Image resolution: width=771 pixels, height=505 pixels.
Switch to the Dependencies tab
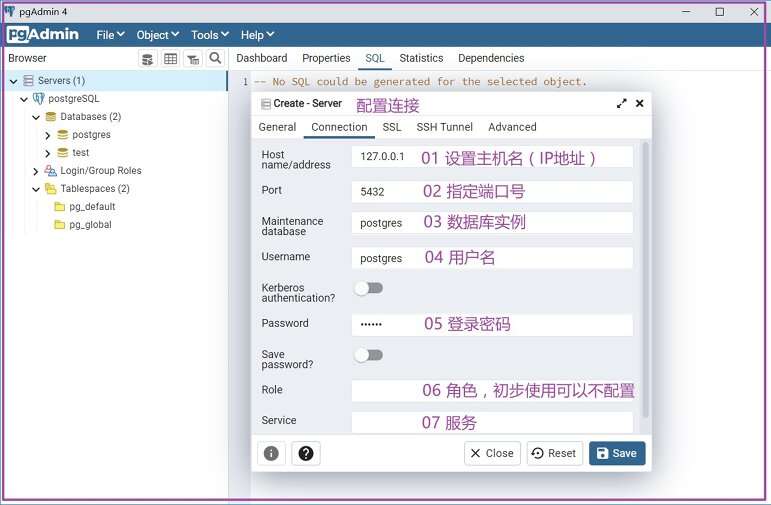(491, 58)
